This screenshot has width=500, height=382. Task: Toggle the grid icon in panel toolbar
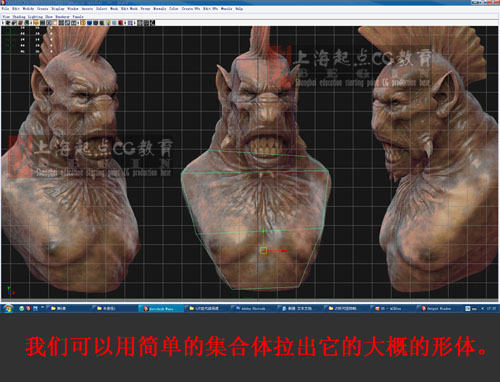pyautogui.click(x=42, y=23)
